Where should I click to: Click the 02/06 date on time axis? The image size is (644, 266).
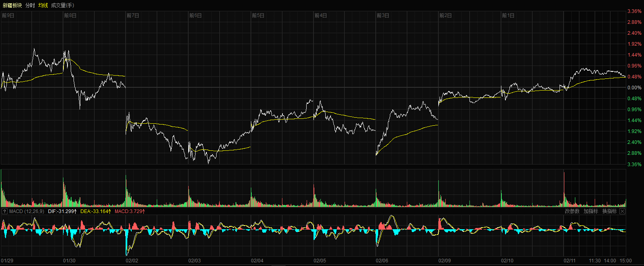[x=382, y=261]
